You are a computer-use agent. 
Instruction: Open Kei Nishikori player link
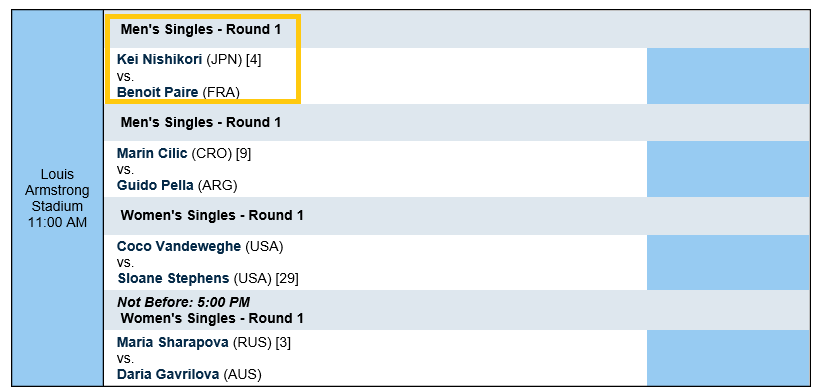(x=159, y=60)
